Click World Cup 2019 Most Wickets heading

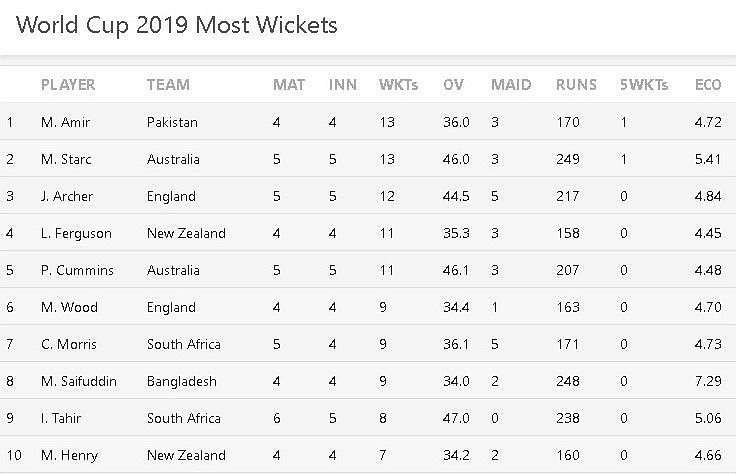(176, 25)
